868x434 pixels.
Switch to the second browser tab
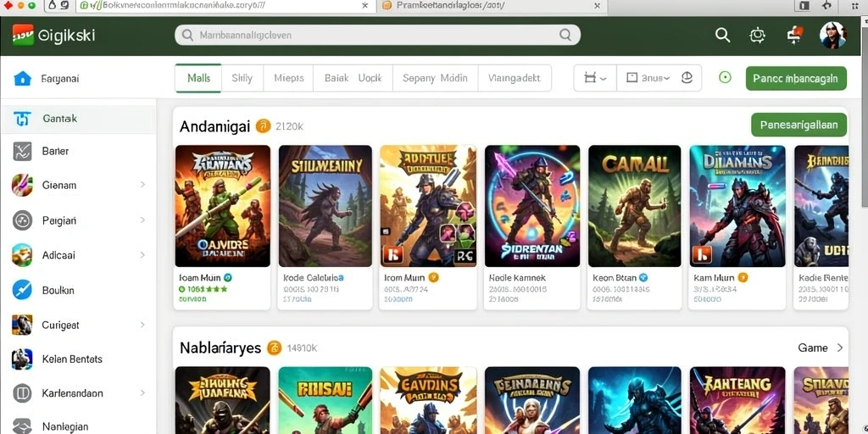point(492,6)
